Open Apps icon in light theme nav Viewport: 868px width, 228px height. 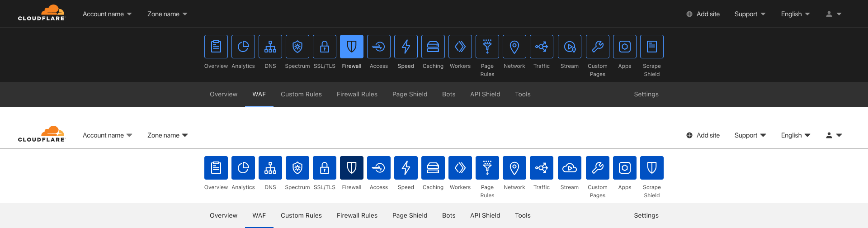[x=625, y=168]
